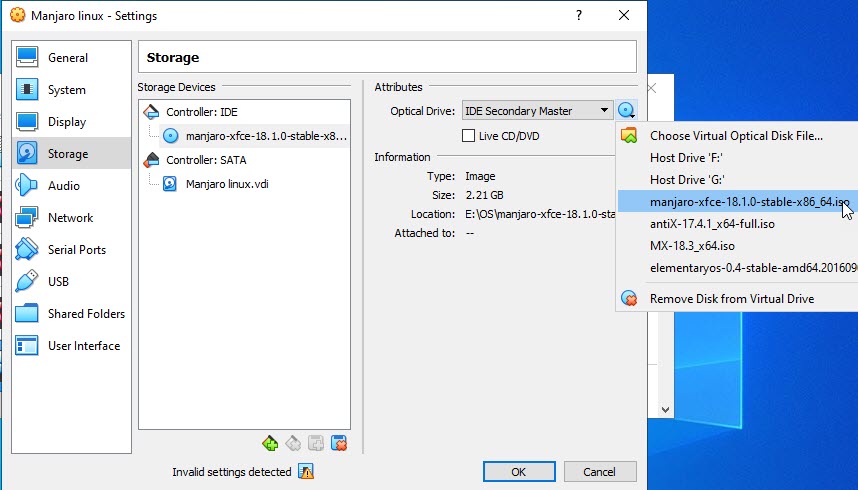The height and width of the screenshot is (490, 858).
Task: Select the Shared Folders icon
Action: pyautogui.click(x=27, y=313)
